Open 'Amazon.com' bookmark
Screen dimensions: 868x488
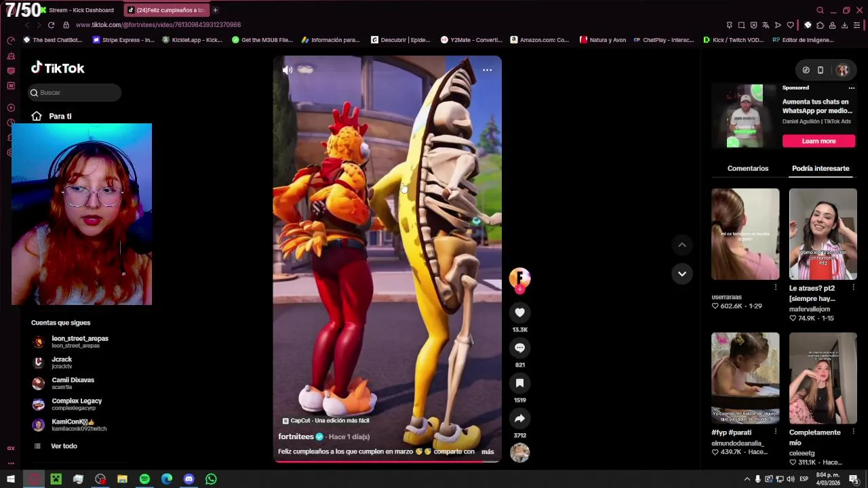540,40
